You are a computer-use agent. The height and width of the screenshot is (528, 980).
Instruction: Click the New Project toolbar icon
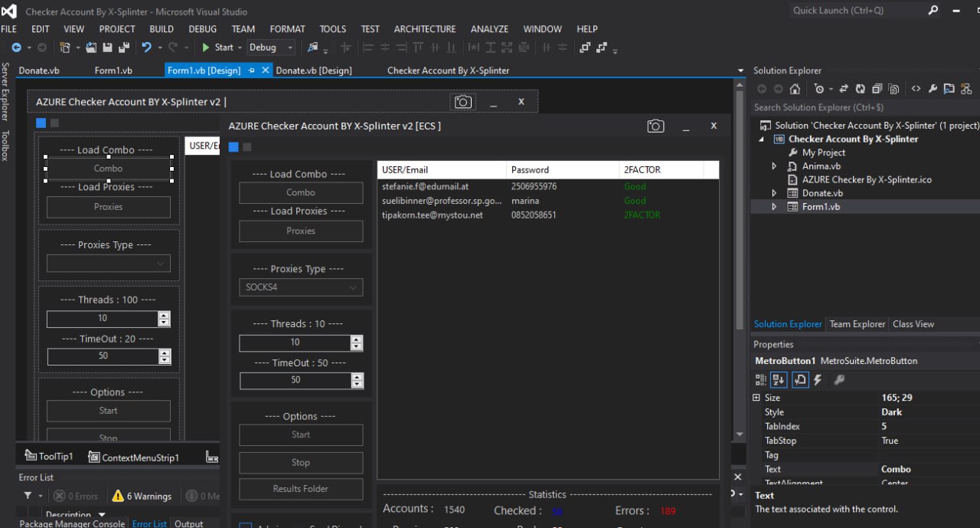pos(65,48)
